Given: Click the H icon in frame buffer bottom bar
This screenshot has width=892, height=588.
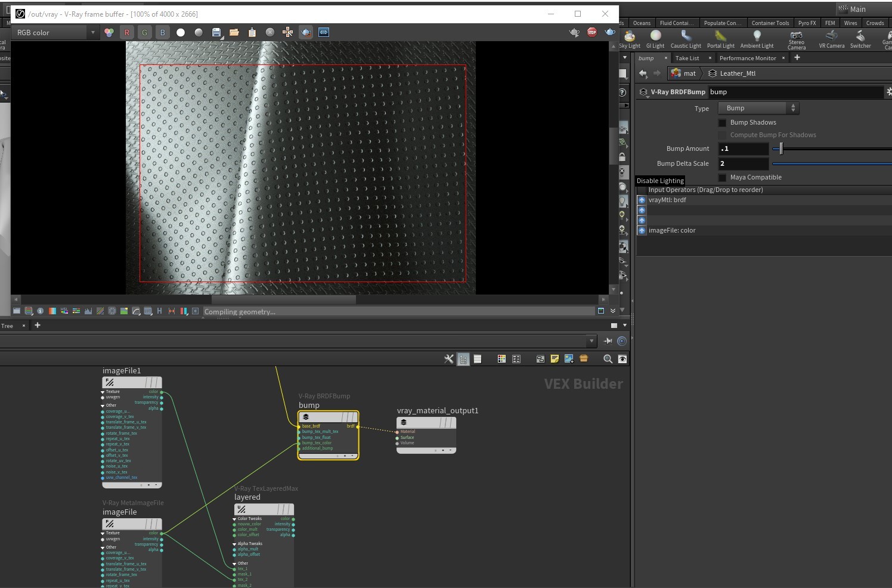Looking at the screenshot, I should pyautogui.click(x=160, y=311).
